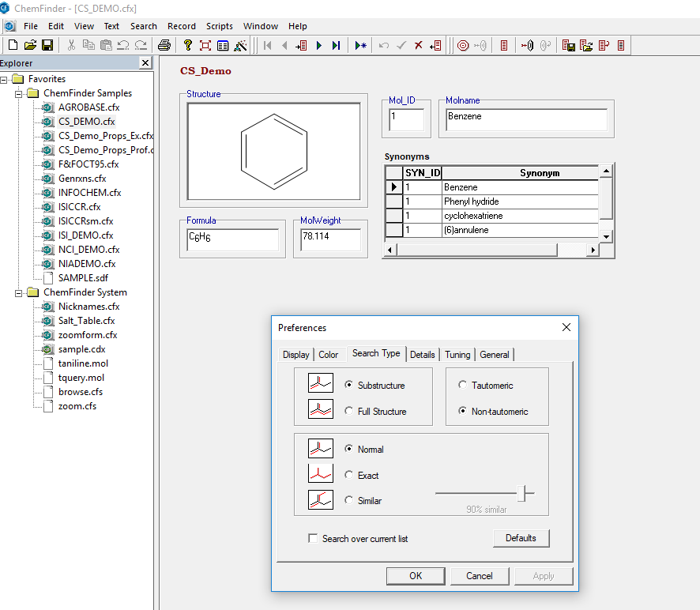The image size is (700, 610).
Task: Open go-to-record icon with arrow and list
Action: pyautogui.click(x=301, y=45)
